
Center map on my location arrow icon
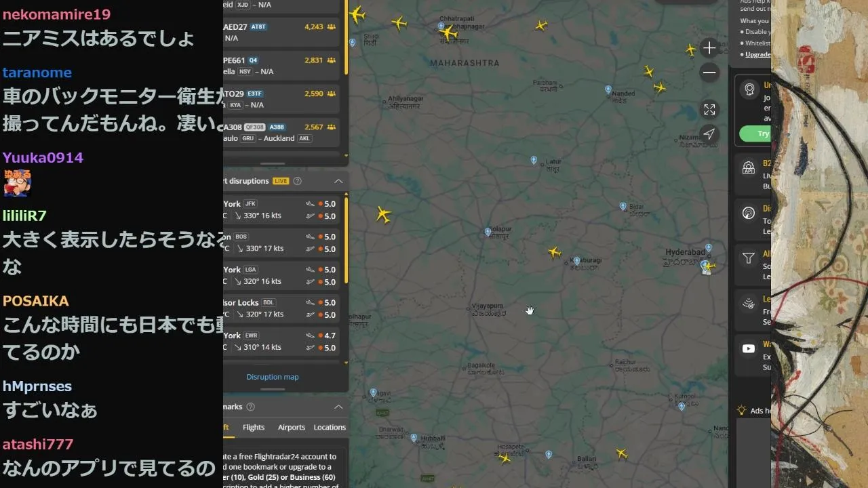coord(709,134)
